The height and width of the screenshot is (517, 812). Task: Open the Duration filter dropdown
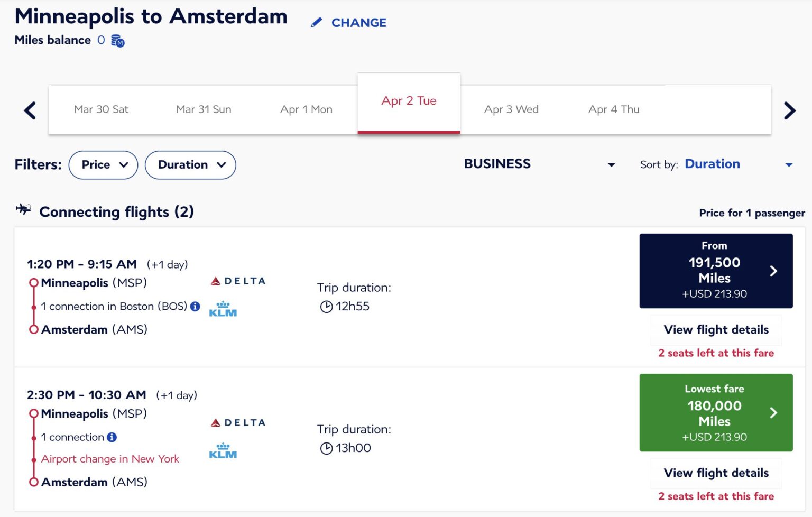pyautogui.click(x=190, y=165)
